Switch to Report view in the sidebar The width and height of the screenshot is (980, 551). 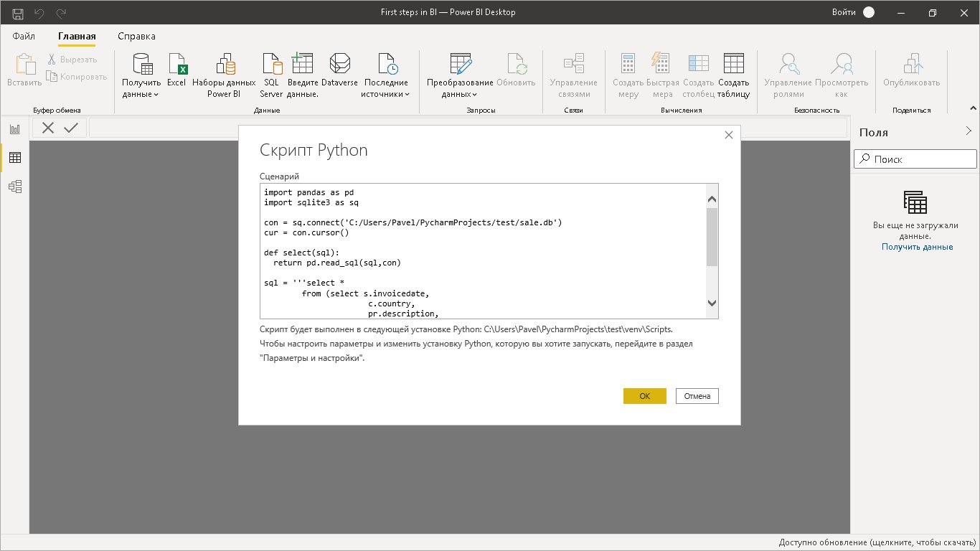click(15, 129)
